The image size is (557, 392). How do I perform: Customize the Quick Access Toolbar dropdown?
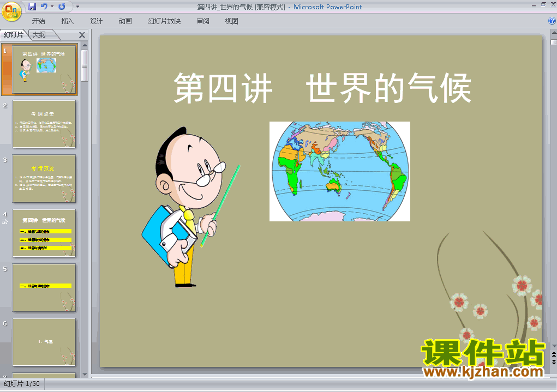click(78, 7)
